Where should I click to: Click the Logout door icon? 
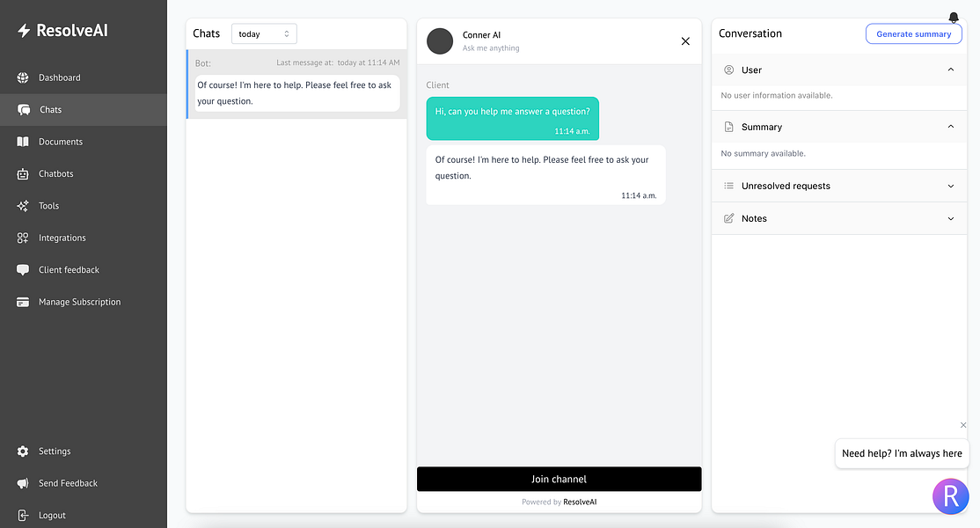pyautogui.click(x=23, y=516)
